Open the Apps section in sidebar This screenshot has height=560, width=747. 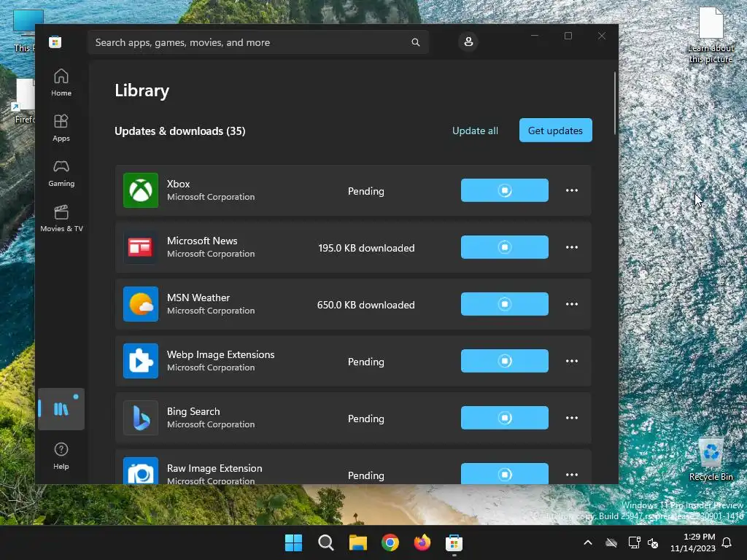pos(61,128)
